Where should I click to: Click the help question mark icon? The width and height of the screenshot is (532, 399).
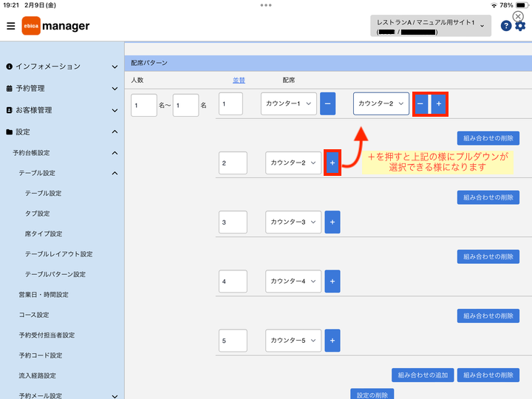point(506,26)
